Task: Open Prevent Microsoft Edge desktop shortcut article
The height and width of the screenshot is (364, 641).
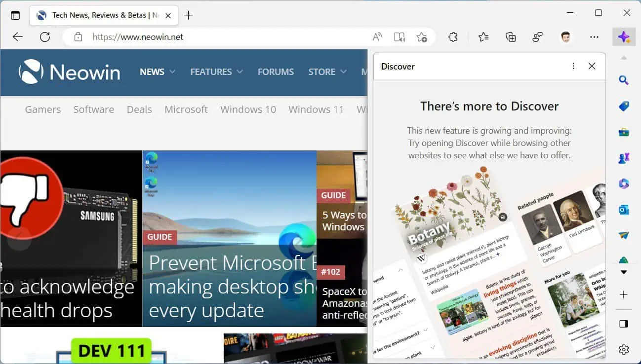Action: tap(229, 239)
